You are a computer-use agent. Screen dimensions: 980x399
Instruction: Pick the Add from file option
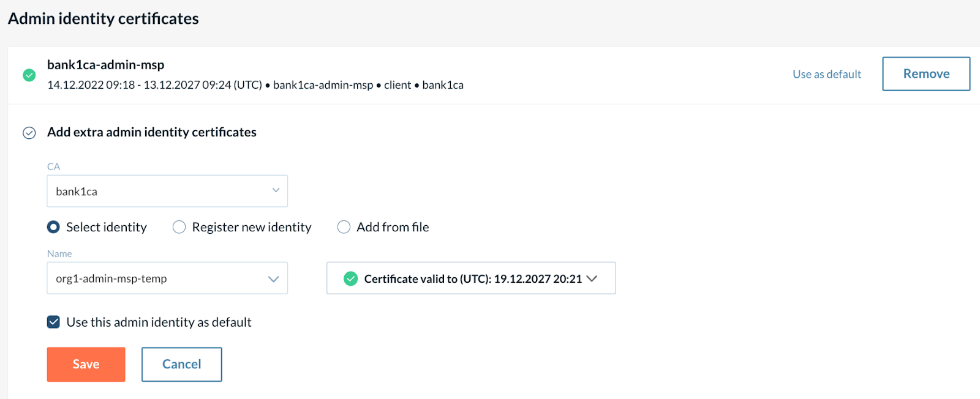click(344, 226)
